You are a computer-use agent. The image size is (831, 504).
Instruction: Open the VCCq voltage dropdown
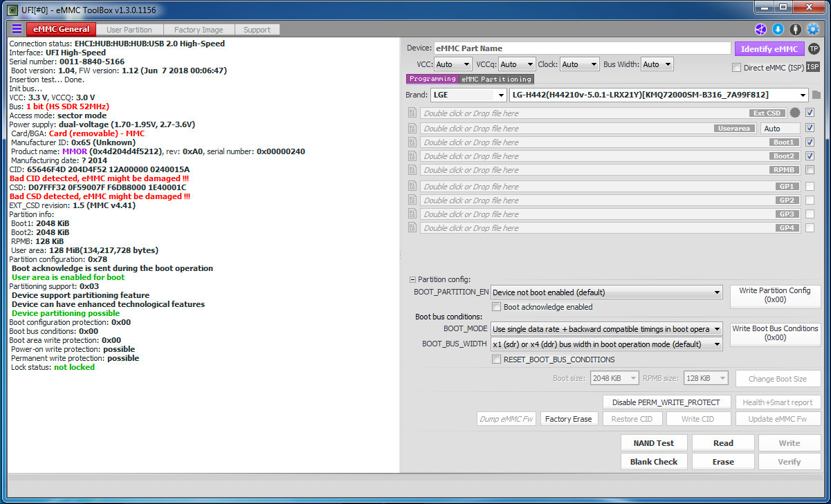[x=516, y=64]
